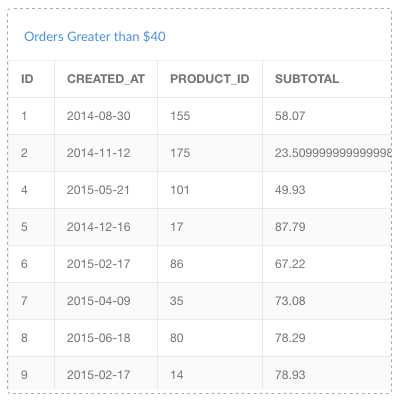
Task: Select the date 2014-11-12
Action: click(99, 153)
